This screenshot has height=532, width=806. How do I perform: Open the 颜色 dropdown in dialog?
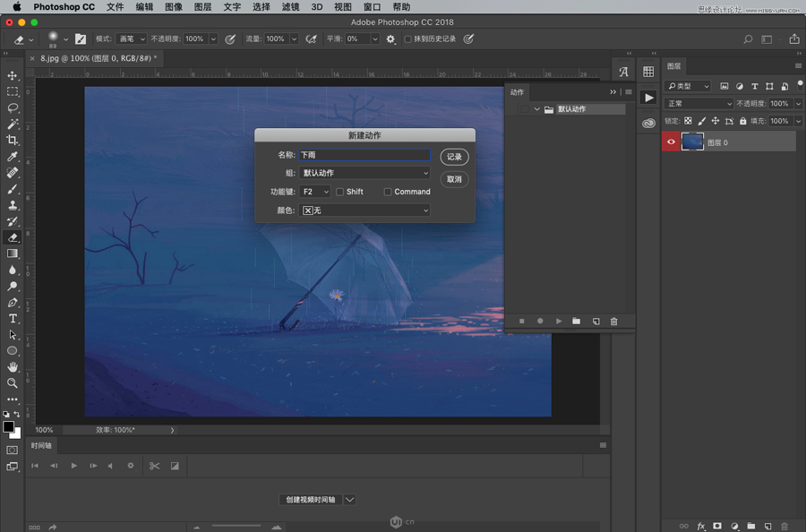(x=365, y=210)
